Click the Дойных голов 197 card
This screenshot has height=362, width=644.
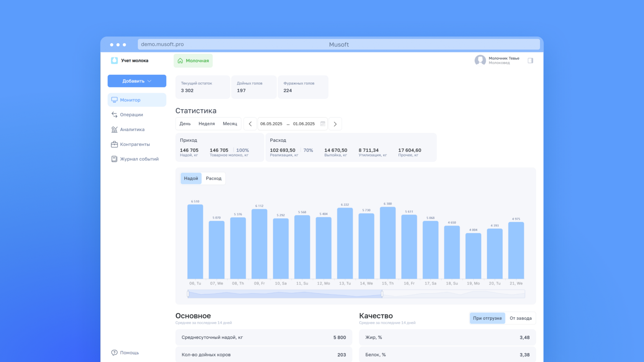point(254,87)
